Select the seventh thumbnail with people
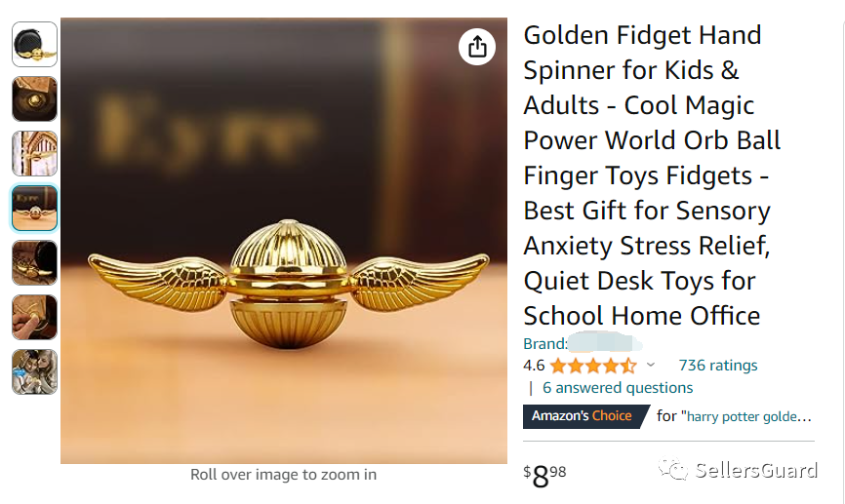This screenshot has height=504, width=845. pos(34,372)
